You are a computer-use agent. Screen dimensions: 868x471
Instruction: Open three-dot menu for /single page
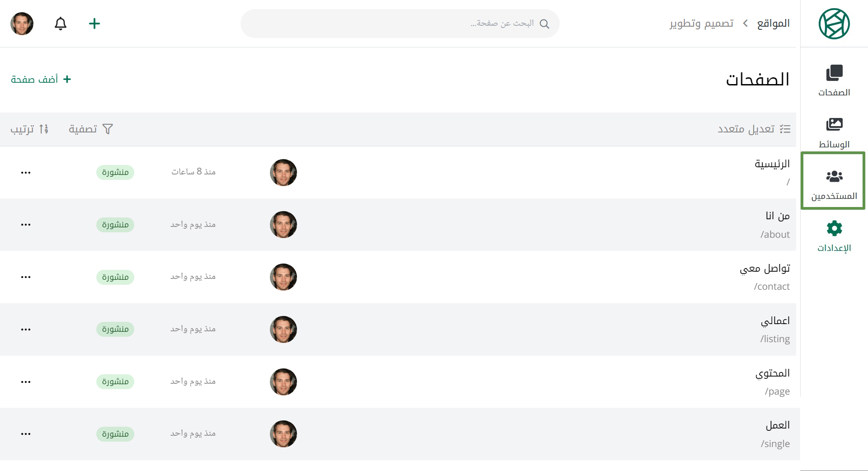tap(26, 434)
